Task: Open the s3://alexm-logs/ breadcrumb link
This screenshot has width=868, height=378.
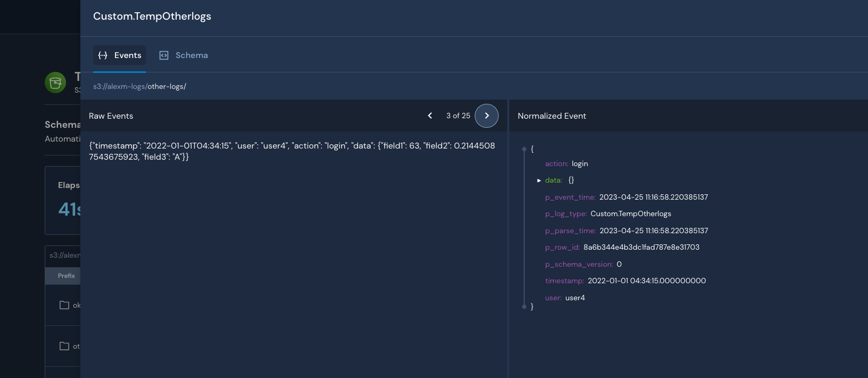Action: [x=120, y=86]
